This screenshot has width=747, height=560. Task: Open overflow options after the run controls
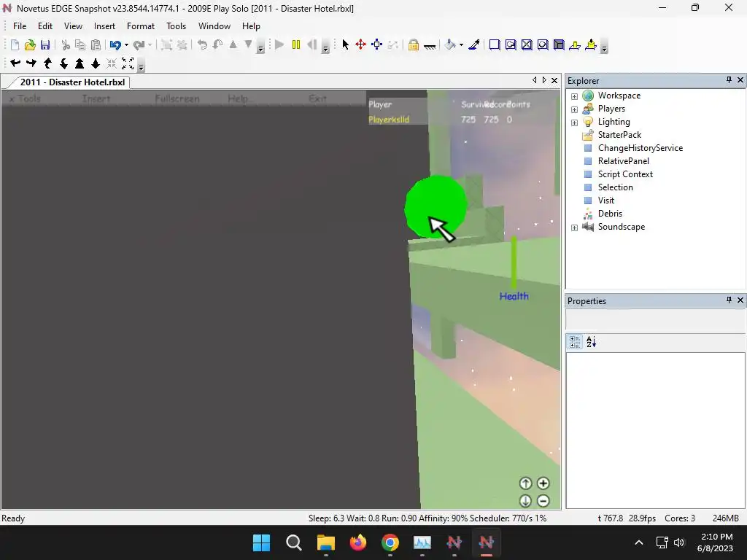(326, 47)
